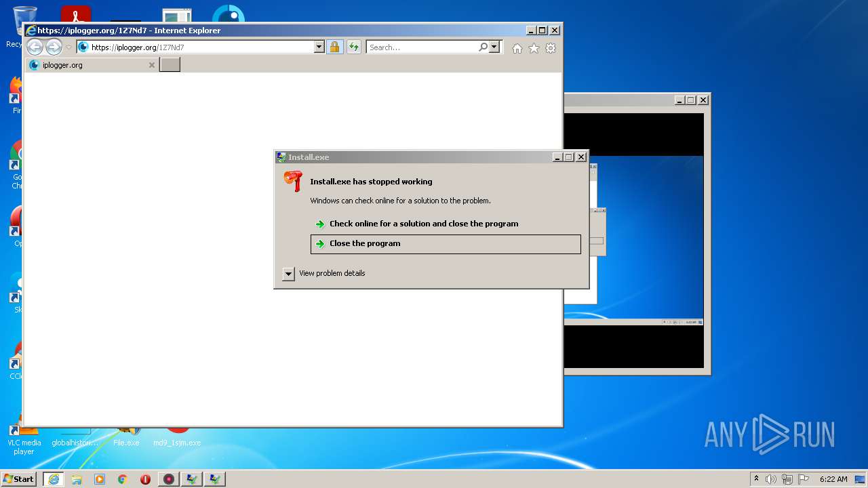Show hidden system tray icons
The height and width of the screenshot is (488, 868).
click(x=757, y=479)
